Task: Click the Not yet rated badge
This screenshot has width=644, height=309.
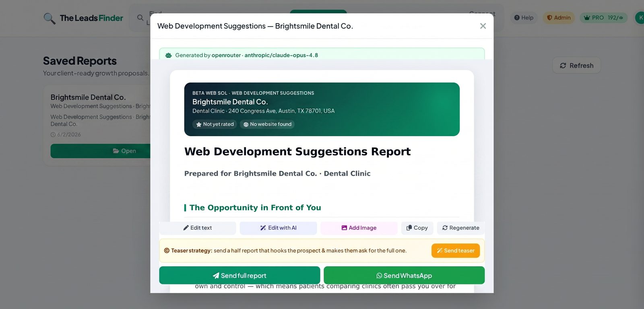Action: point(215,124)
